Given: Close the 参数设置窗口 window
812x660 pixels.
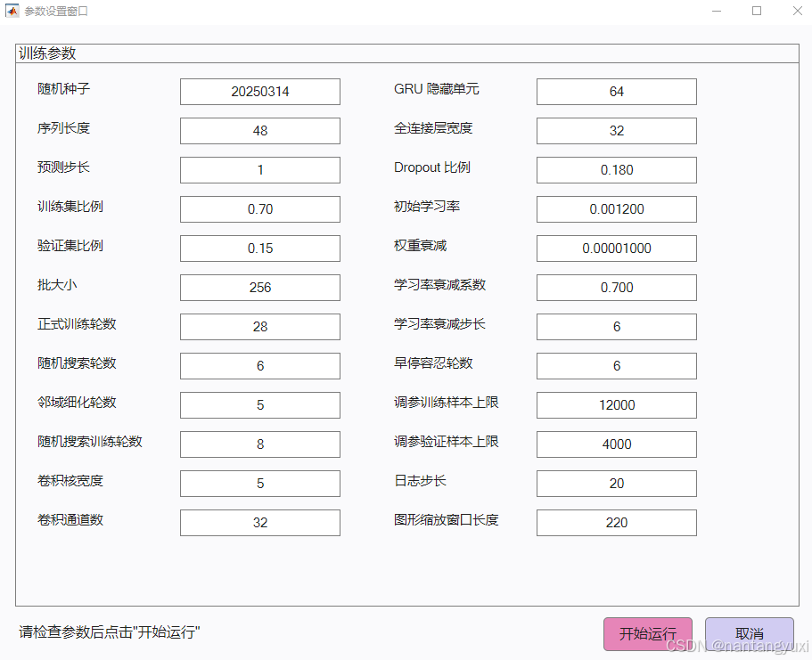Looking at the screenshot, I should click(798, 11).
